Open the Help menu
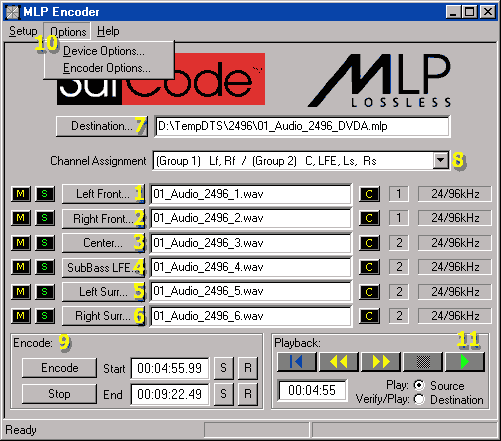Screen dimensions: 501x441 click(x=108, y=31)
